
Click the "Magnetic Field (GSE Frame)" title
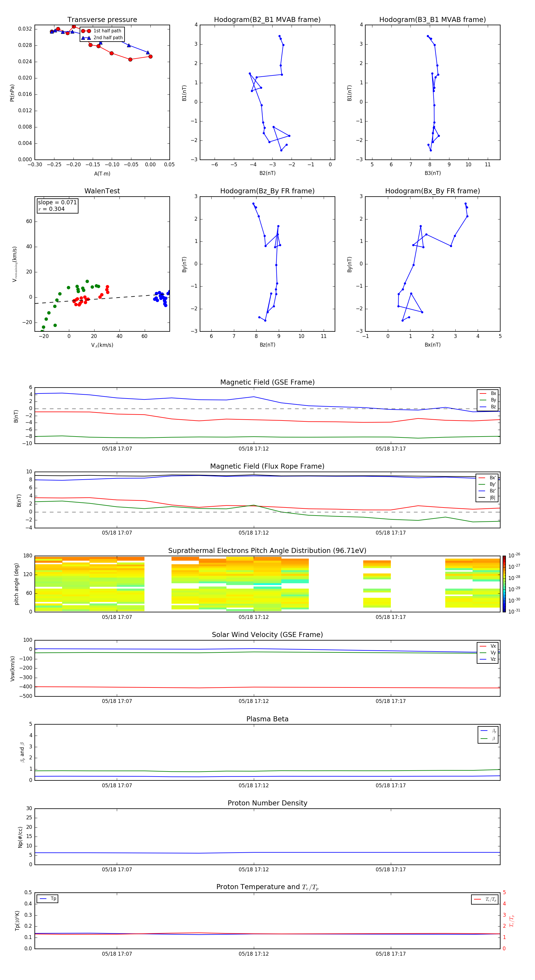click(267, 382)
